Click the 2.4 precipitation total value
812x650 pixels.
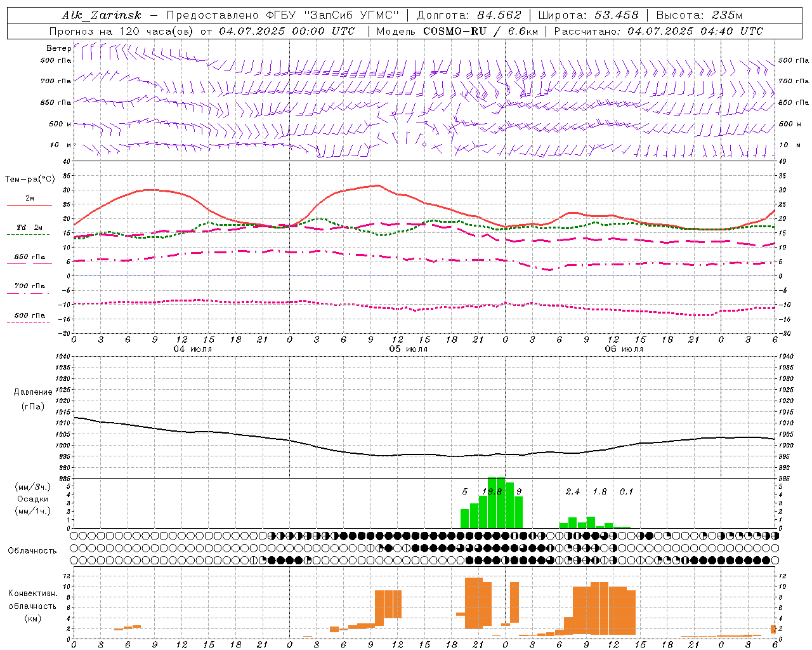[573, 491]
